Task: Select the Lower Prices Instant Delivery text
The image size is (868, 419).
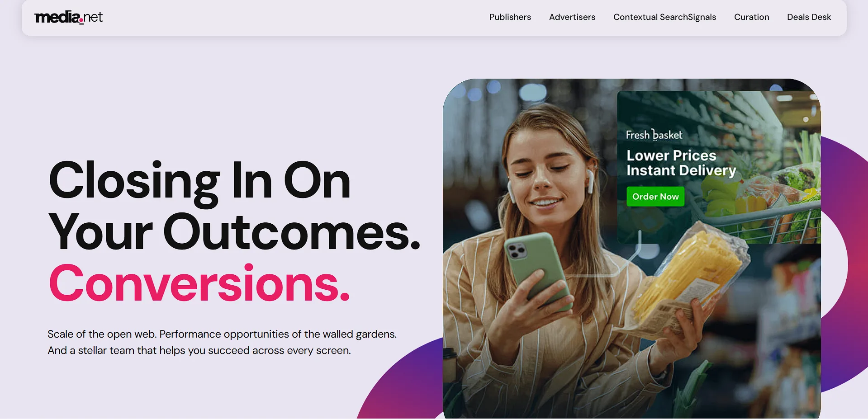Action: click(x=681, y=163)
